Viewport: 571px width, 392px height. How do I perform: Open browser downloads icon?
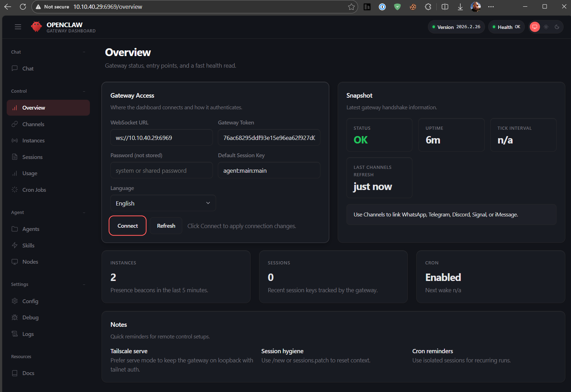tap(460, 7)
